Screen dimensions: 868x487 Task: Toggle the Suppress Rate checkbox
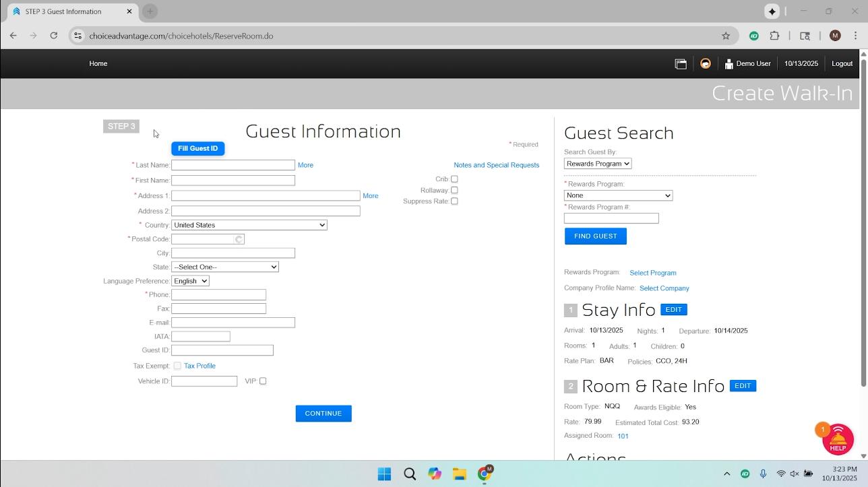pos(454,201)
